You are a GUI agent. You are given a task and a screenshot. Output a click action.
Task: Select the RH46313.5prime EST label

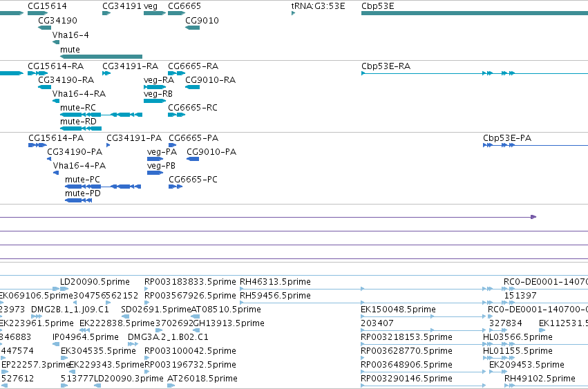[x=275, y=282]
